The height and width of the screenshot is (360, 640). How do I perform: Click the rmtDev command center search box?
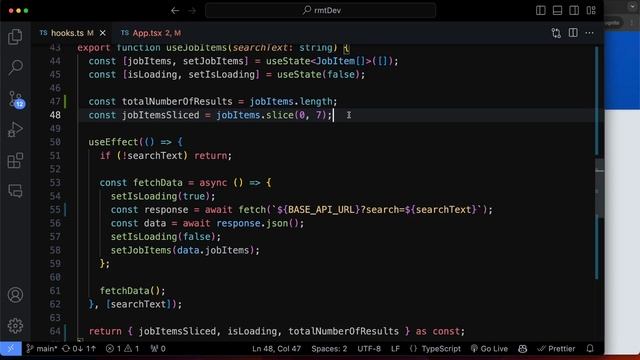tap(321, 11)
